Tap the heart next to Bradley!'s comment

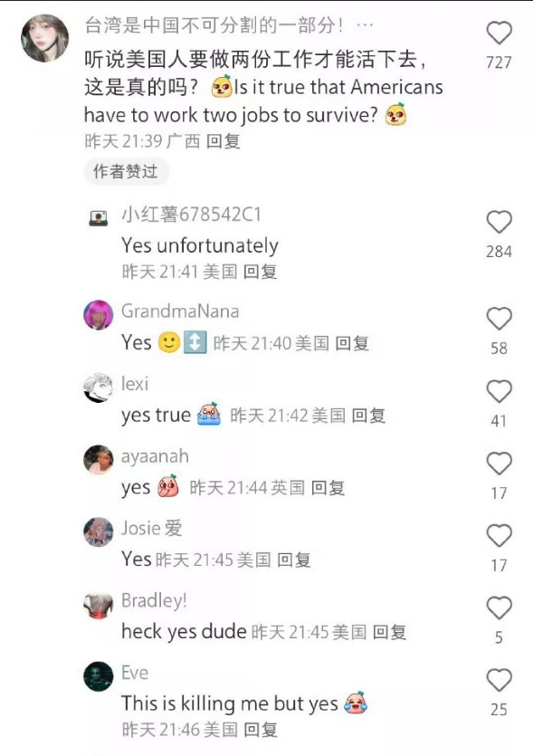[499, 608]
